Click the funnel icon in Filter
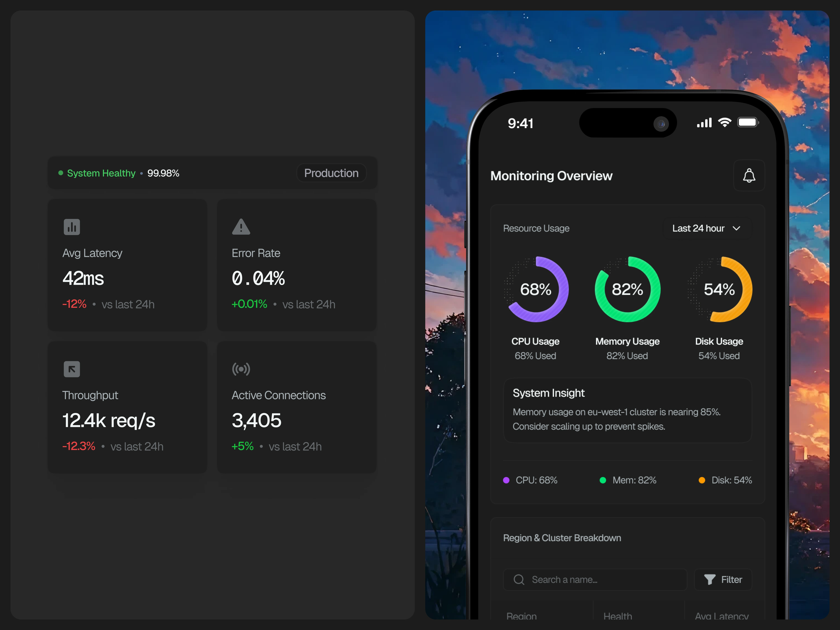Screen dimensions: 840x630 pyautogui.click(x=709, y=579)
